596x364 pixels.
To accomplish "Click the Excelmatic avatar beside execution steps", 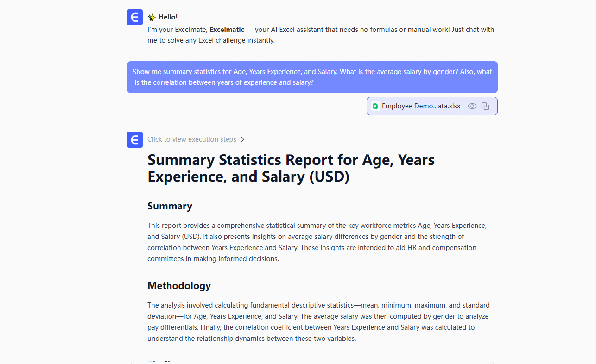I will pos(135,139).
